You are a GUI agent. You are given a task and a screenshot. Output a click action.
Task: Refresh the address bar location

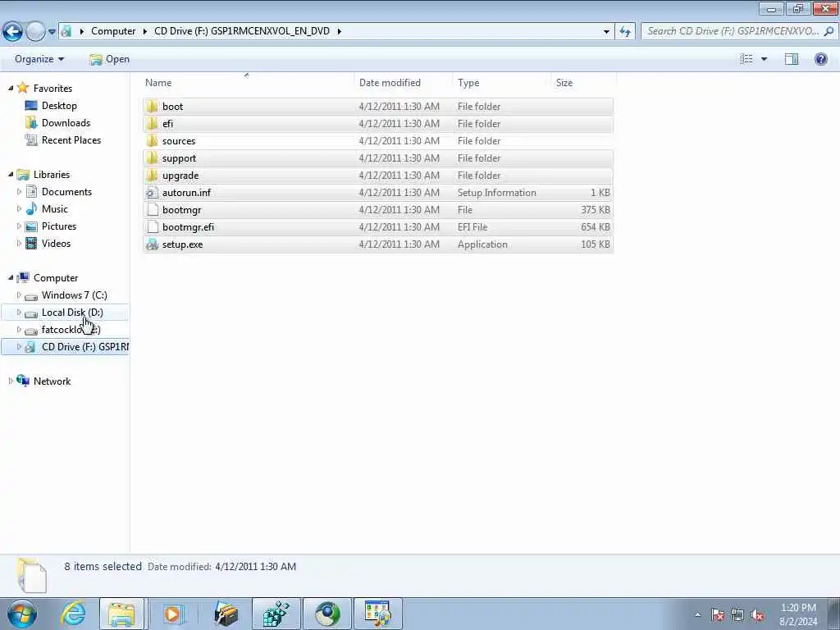coord(624,32)
